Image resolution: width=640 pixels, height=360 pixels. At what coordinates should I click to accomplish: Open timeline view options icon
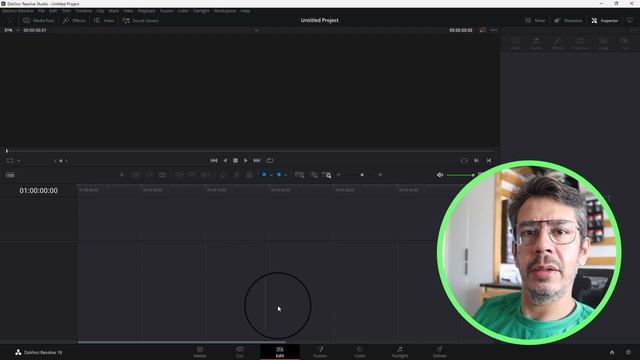click(x=10, y=175)
